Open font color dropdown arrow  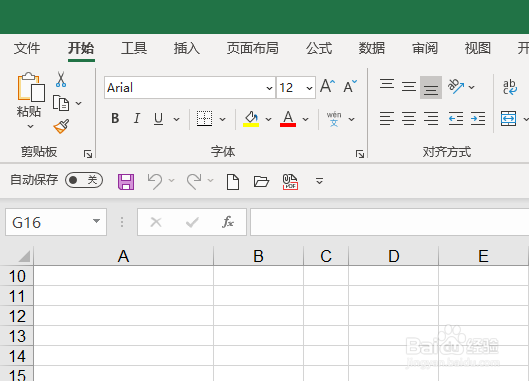pyautogui.click(x=306, y=119)
